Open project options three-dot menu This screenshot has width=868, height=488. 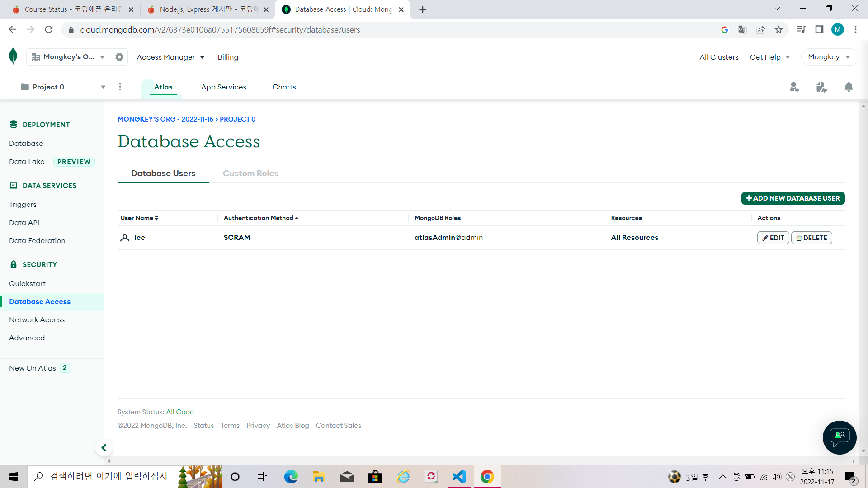[120, 87]
